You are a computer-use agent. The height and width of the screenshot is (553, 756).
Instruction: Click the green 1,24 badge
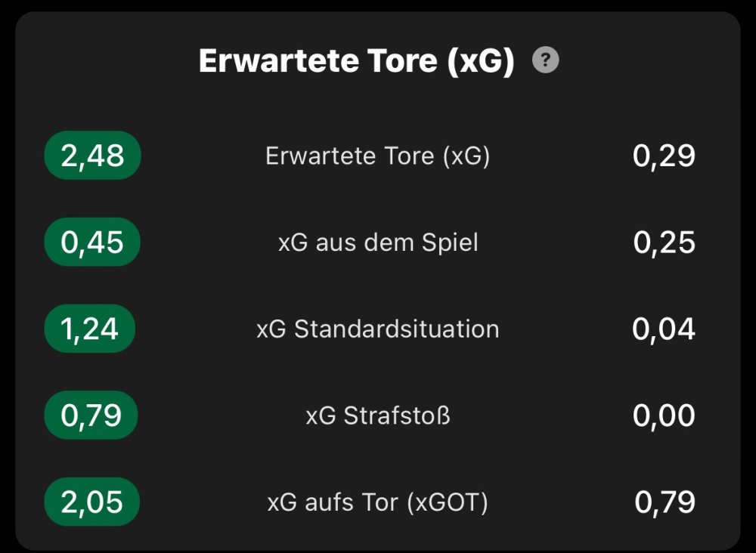pos(90,329)
